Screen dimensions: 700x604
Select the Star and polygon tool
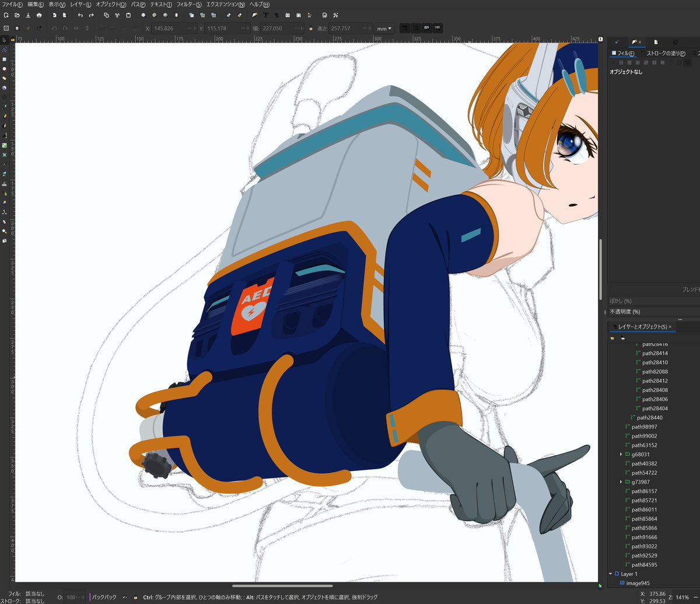(4, 78)
